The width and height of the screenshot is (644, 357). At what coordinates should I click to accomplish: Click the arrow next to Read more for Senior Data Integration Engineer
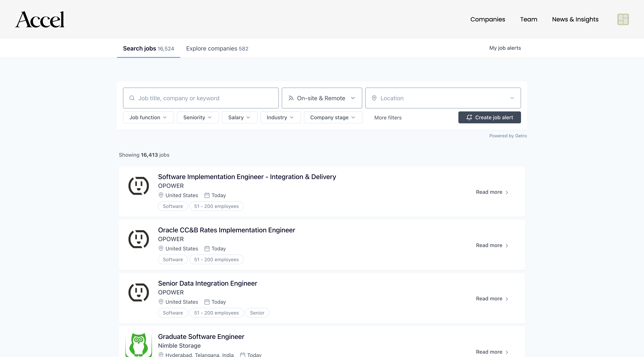pos(507,299)
